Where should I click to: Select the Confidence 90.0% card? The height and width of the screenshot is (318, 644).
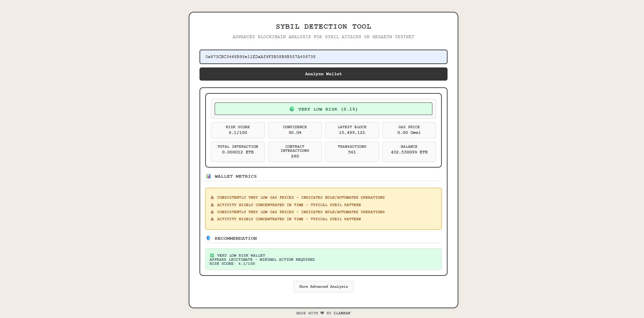click(295, 130)
